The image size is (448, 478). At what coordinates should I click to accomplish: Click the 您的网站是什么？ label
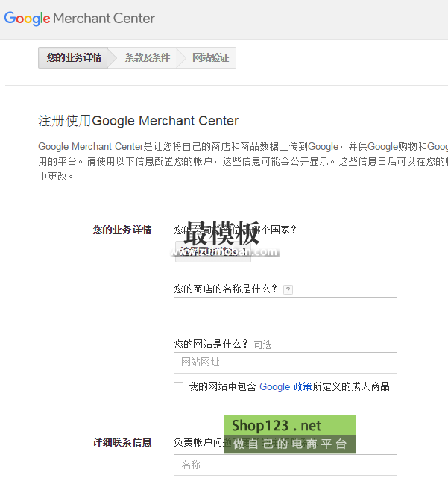coord(211,345)
